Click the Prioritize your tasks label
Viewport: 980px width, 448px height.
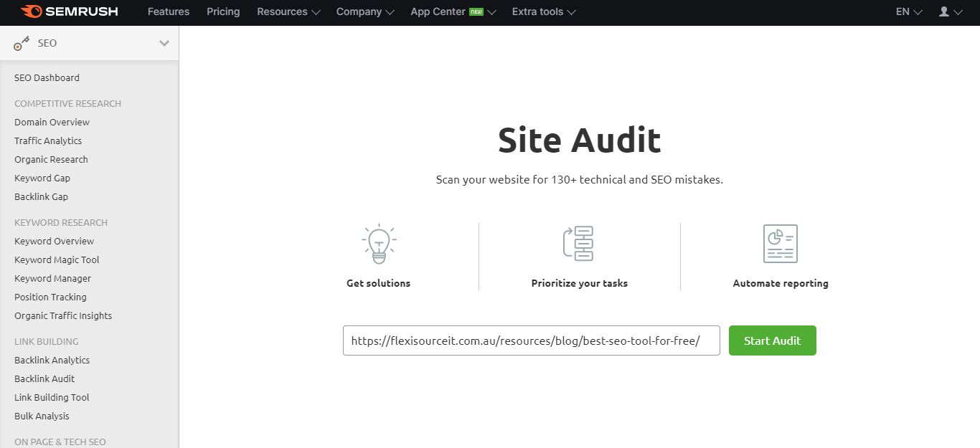[580, 283]
